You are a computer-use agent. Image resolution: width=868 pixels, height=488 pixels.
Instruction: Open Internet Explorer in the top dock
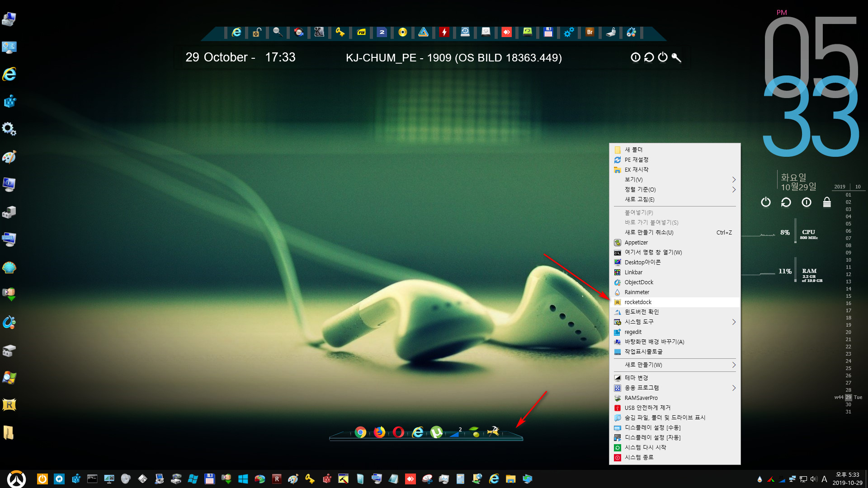point(236,32)
